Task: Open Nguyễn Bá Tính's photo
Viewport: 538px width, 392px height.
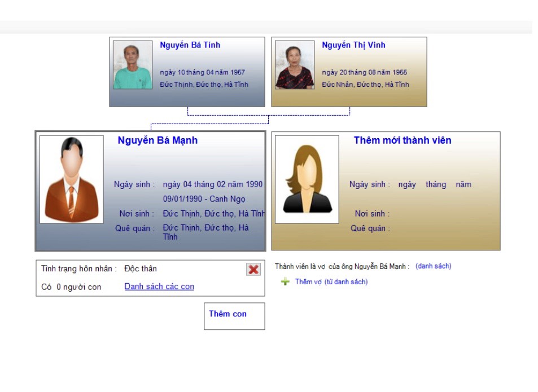Action: point(133,65)
